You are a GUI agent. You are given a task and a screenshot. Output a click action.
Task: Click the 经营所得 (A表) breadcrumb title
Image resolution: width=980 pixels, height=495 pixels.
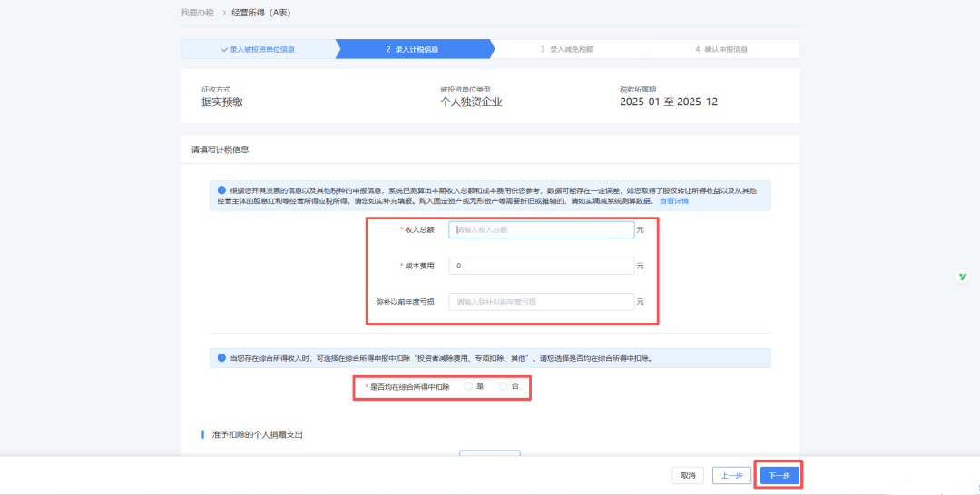[260, 13]
